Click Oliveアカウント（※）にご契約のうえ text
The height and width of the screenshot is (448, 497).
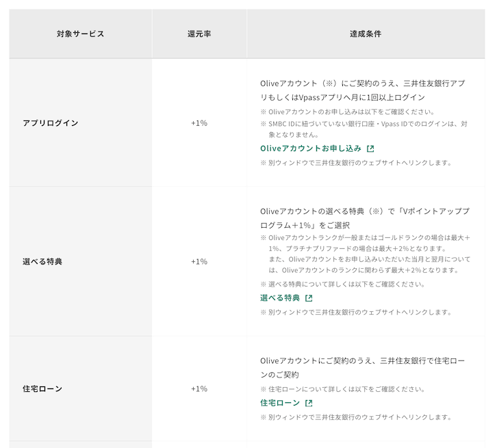click(363, 90)
